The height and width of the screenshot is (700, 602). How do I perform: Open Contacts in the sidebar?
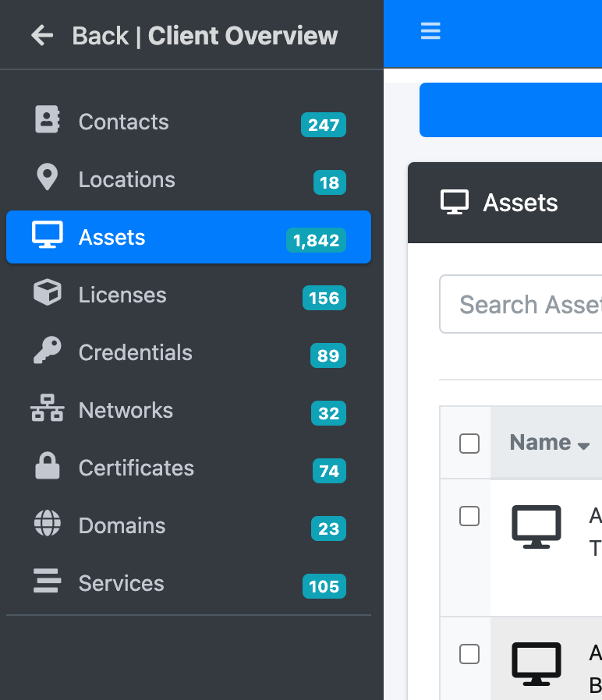point(189,122)
